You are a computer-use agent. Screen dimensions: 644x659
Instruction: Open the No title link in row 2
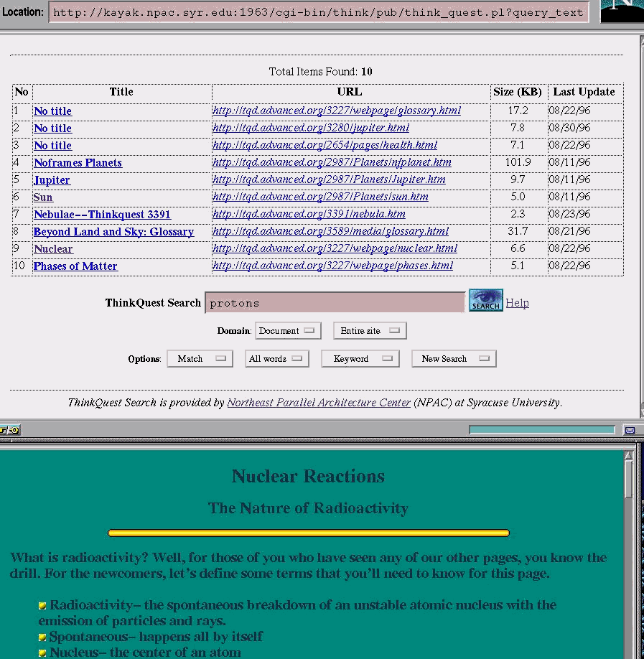pyautogui.click(x=53, y=128)
